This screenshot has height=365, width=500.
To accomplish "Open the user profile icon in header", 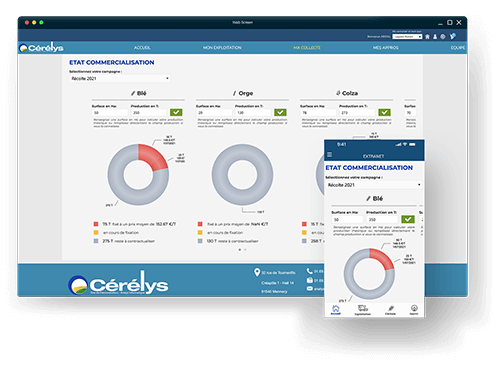I will [x=435, y=37].
